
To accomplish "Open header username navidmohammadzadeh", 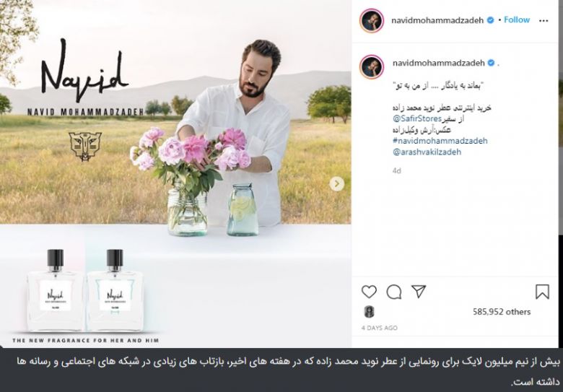I will [x=437, y=20].
